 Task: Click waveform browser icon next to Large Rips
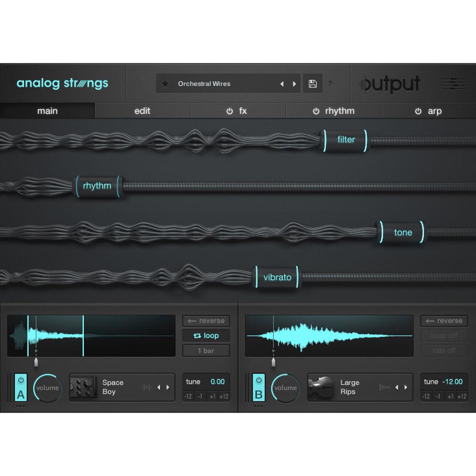(385, 387)
